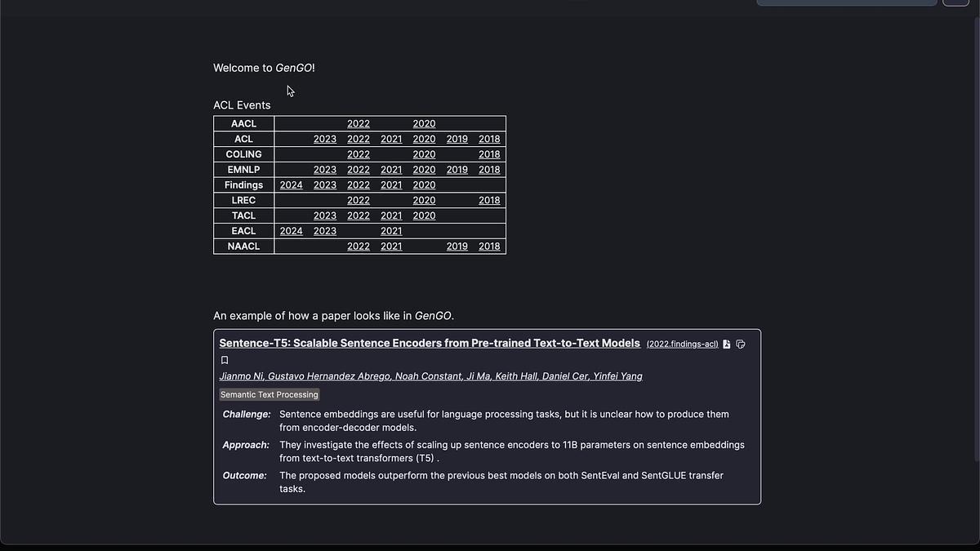Click the 'NAACL' row header cell
The width and height of the screenshot is (980, 551).
point(243,247)
